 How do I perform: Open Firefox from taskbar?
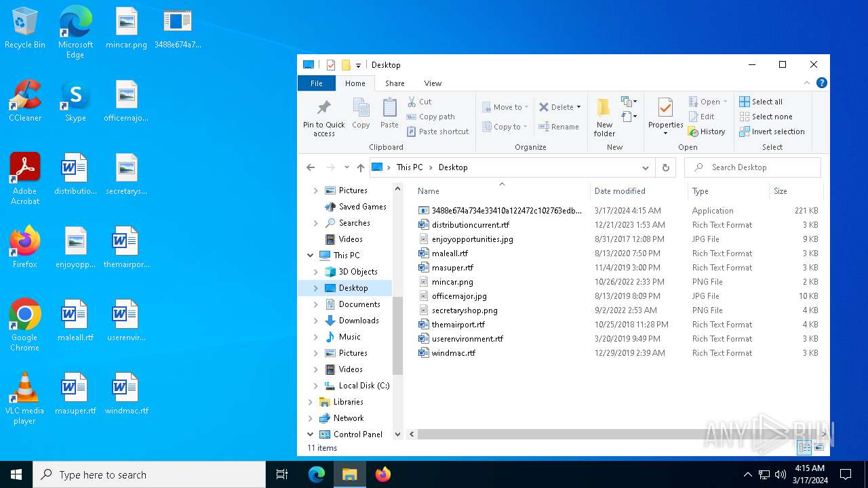(x=382, y=474)
